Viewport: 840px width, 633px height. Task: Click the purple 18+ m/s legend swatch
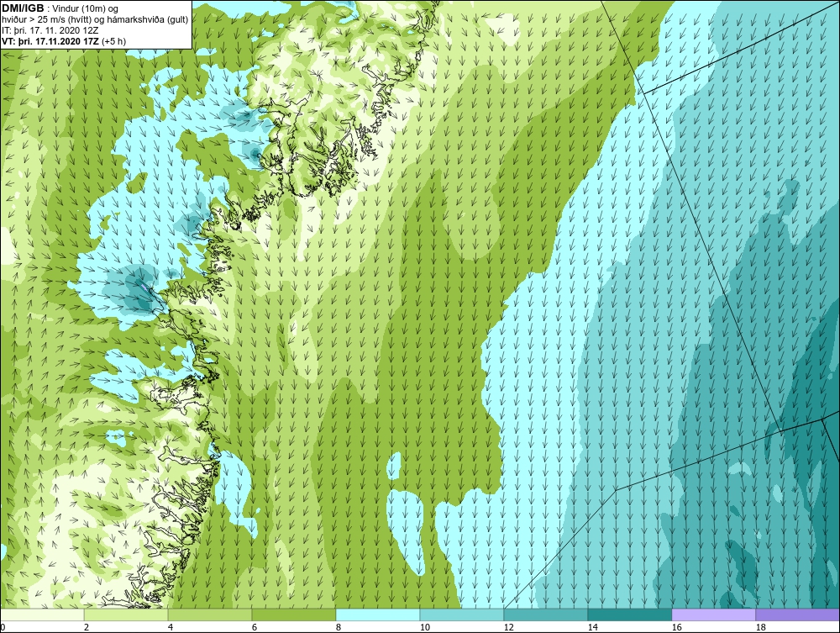coord(797,615)
